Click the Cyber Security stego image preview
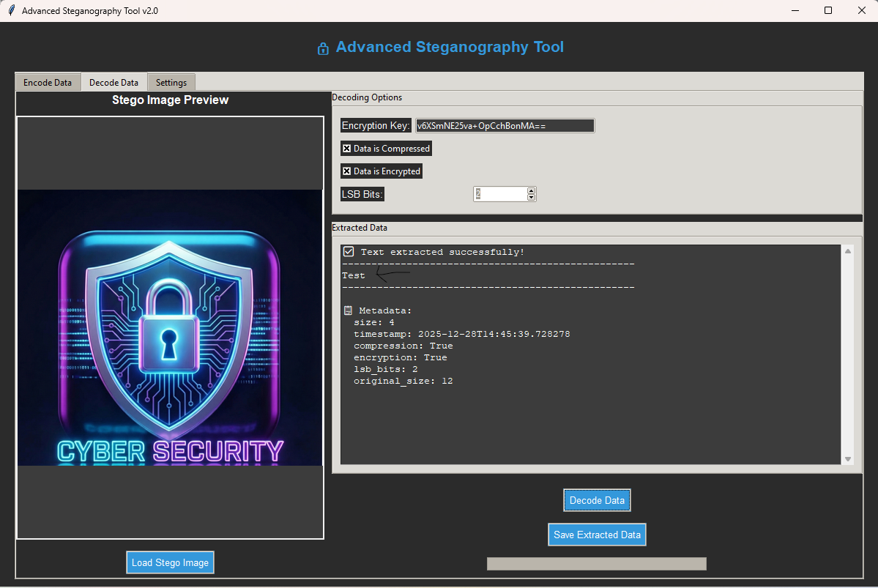Viewport: 878px width, 588px height. point(170,327)
